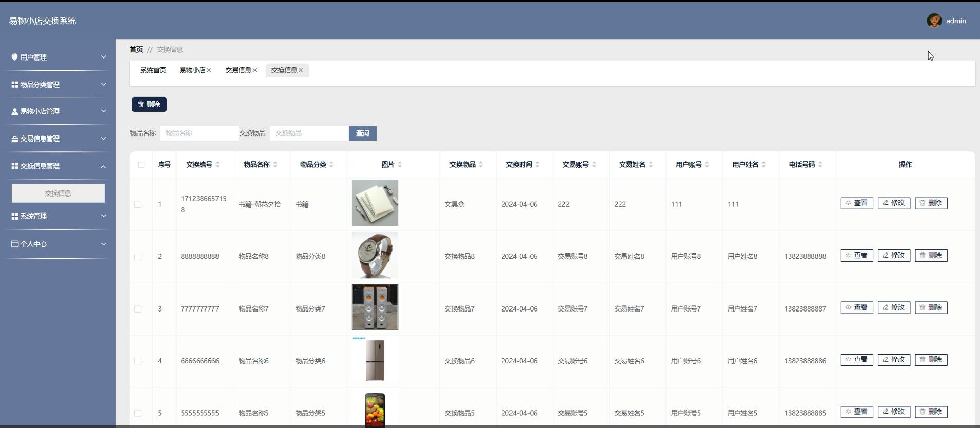Delete row 2 (8888888888) entry
This screenshot has width=980, height=428.
pyautogui.click(x=931, y=256)
